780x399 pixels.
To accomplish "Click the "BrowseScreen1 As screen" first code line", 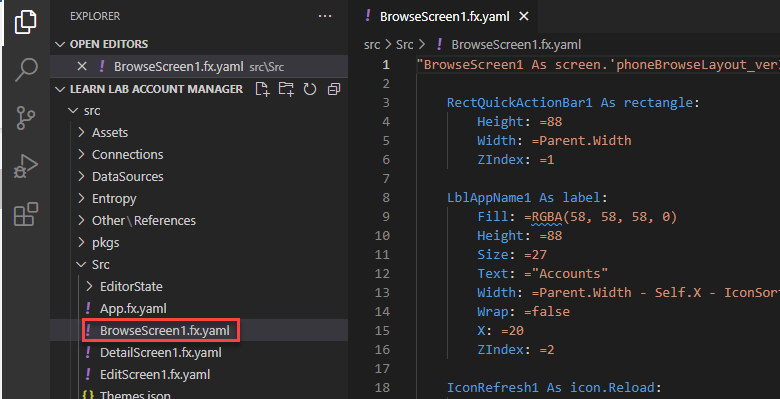I will (598, 65).
